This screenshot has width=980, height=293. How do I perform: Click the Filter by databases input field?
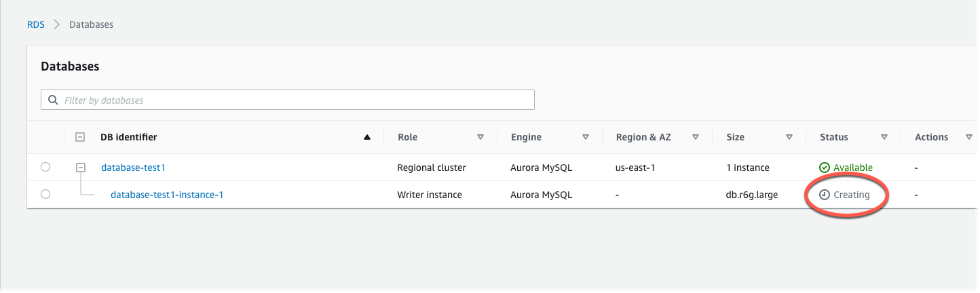295,100
